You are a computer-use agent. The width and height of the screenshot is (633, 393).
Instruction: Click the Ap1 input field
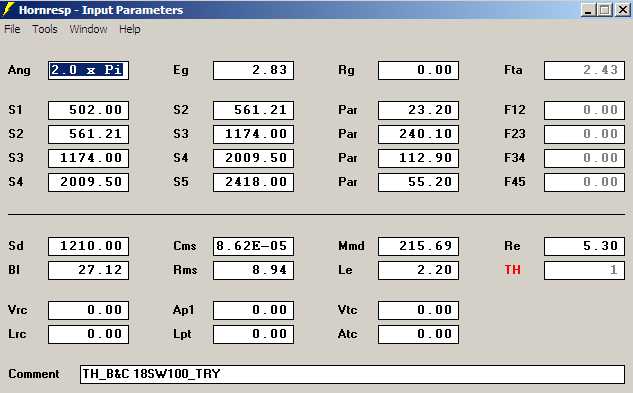[x=253, y=310]
